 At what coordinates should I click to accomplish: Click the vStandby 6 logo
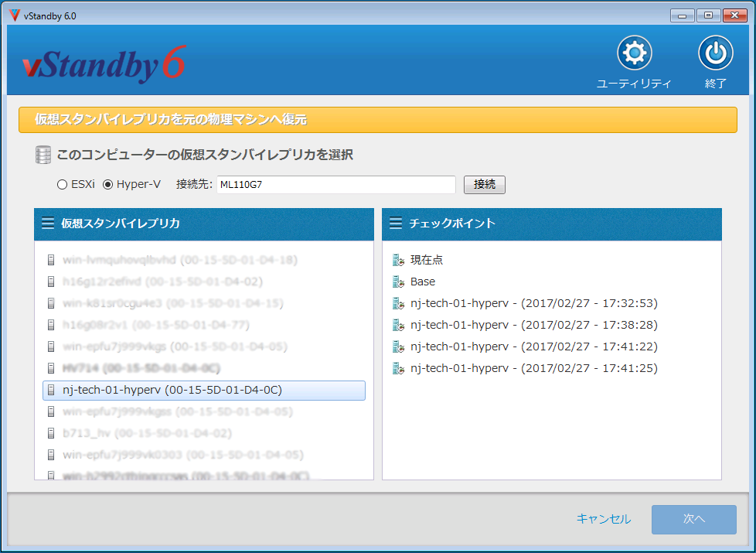click(104, 65)
